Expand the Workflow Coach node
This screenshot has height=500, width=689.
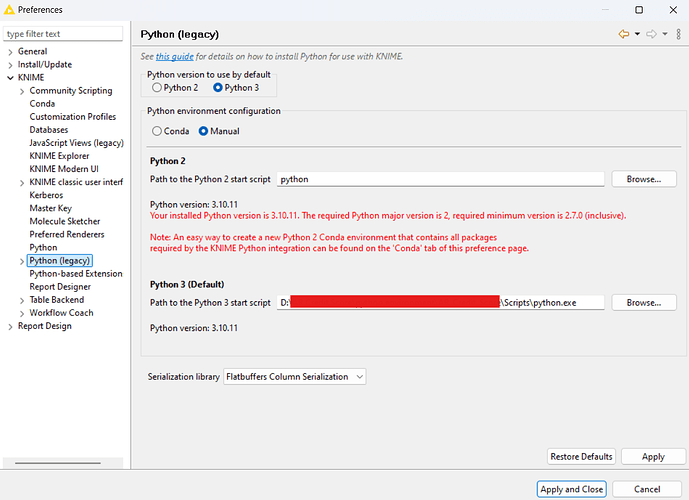[22, 314]
